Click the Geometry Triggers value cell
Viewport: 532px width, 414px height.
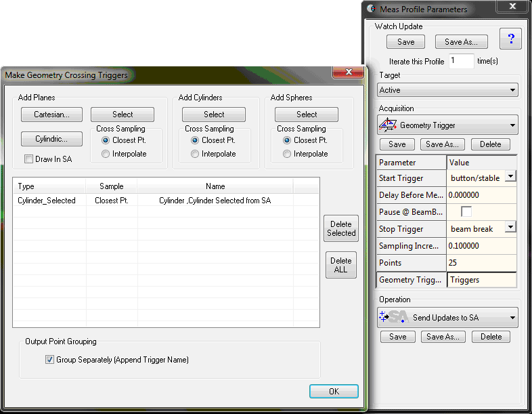(482, 280)
